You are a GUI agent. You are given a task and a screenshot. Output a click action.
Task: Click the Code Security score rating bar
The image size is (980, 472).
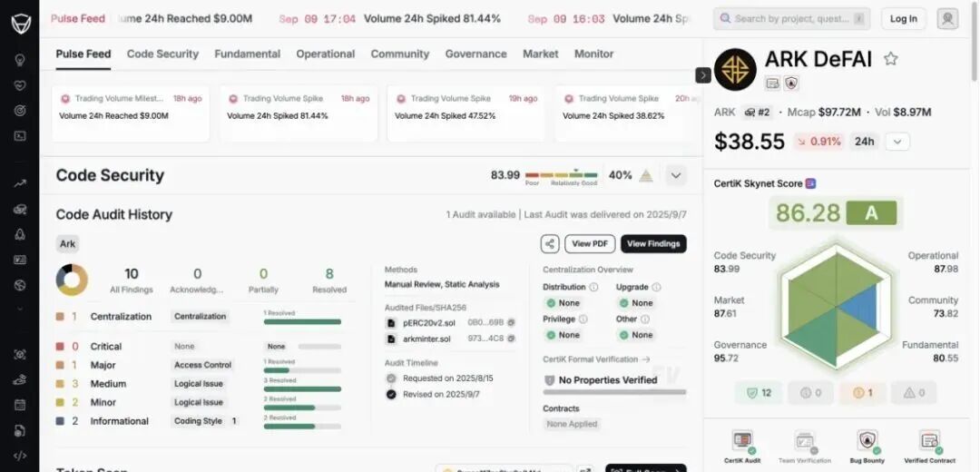(x=561, y=175)
